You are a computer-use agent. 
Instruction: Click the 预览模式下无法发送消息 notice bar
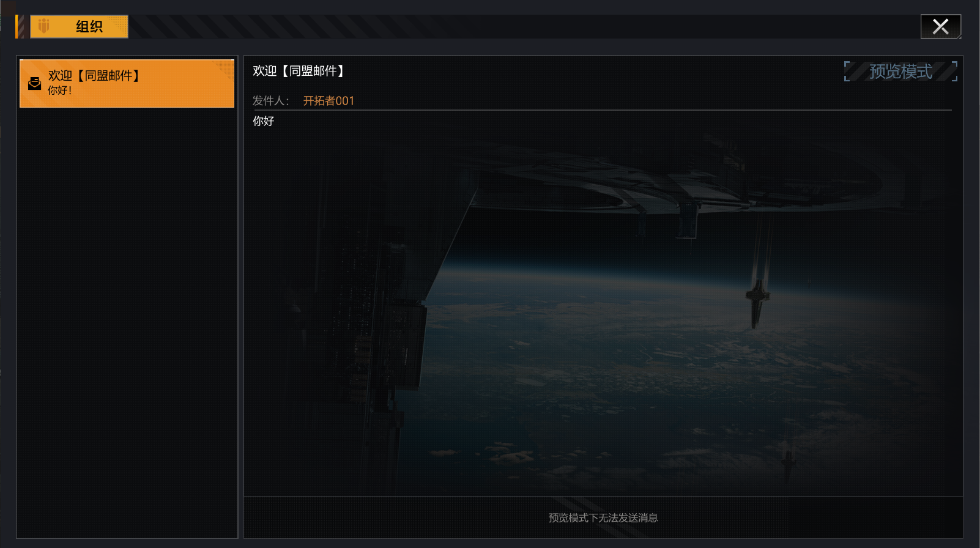point(603,517)
